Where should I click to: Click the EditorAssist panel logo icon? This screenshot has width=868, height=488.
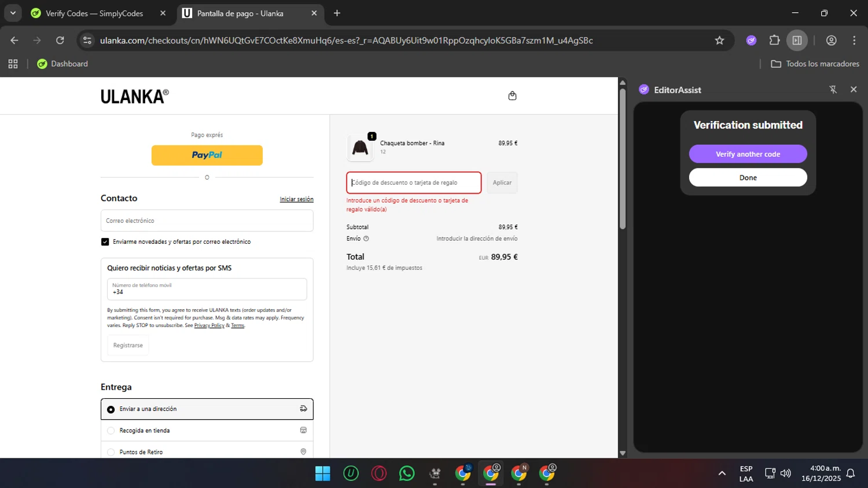pos(644,89)
